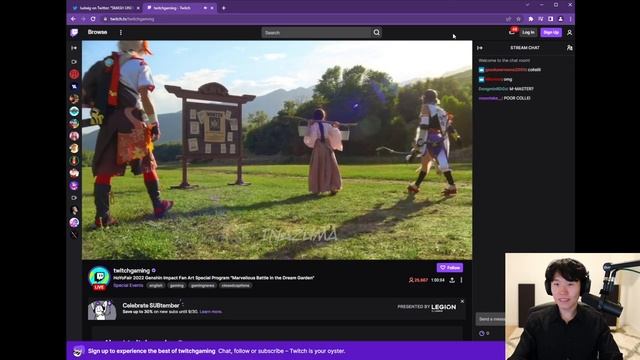Click the english tag

(x=156, y=285)
